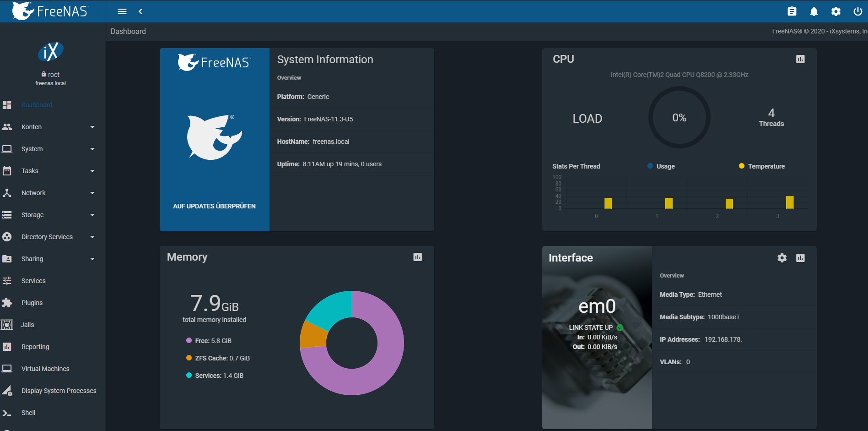This screenshot has height=431, width=868.
Task: Click the ZFS Cache orange legend dot
Action: [x=189, y=358]
